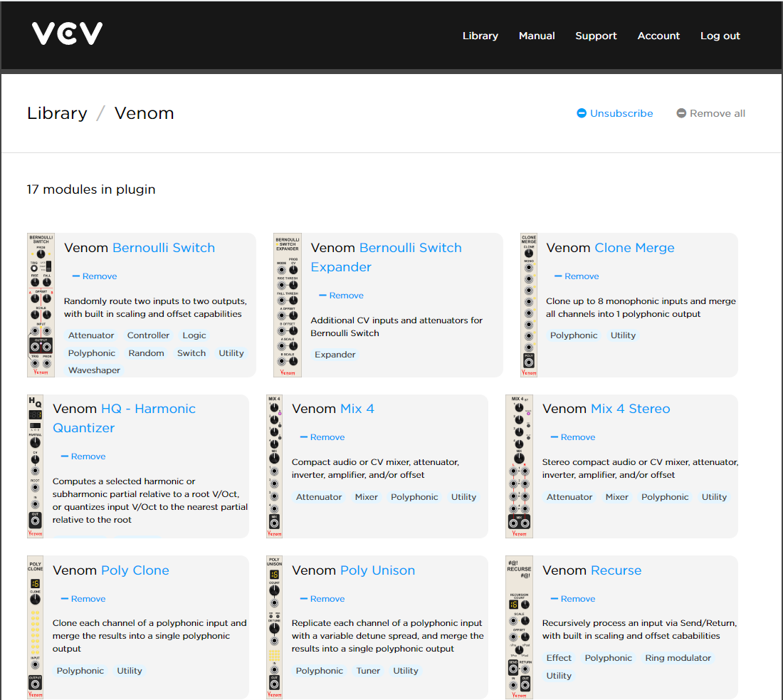Viewport: 783px width, 700px height.
Task: Open the Poly Unison title link
Action: pyautogui.click(x=377, y=570)
